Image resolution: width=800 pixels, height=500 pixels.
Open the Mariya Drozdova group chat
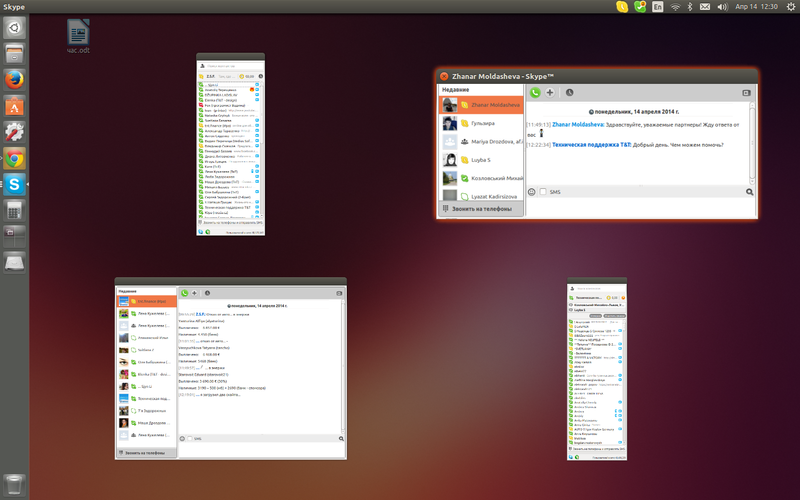[x=481, y=141]
